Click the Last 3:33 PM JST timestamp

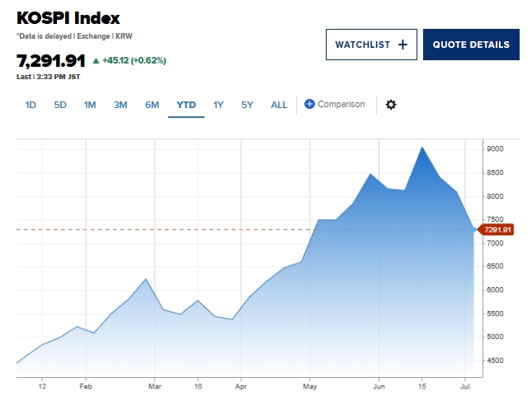[48, 77]
